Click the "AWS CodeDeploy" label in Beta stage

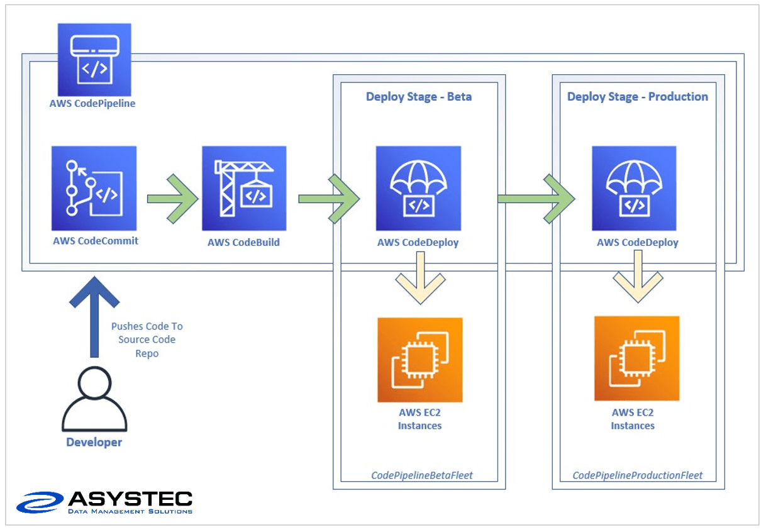pyautogui.click(x=418, y=242)
